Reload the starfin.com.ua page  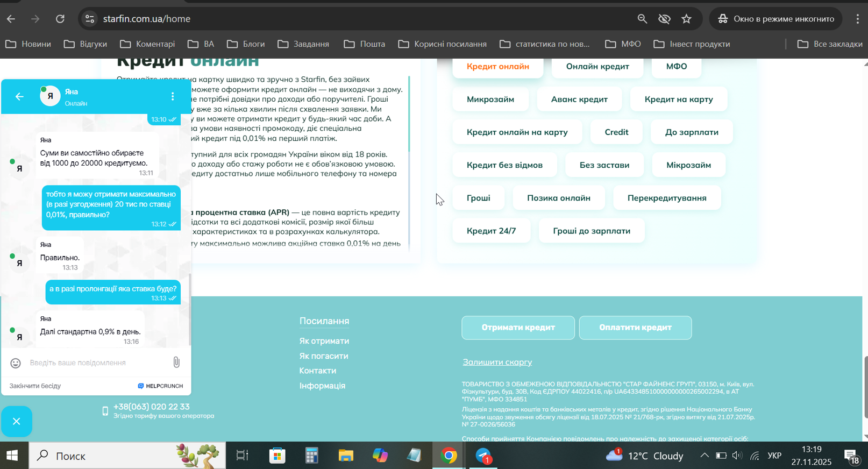[60, 19]
